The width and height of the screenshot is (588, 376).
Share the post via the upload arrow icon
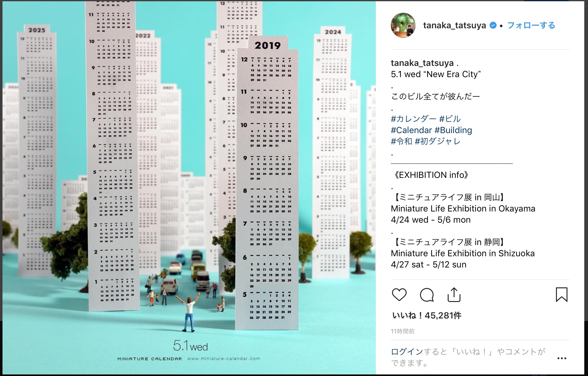point(454,295)
